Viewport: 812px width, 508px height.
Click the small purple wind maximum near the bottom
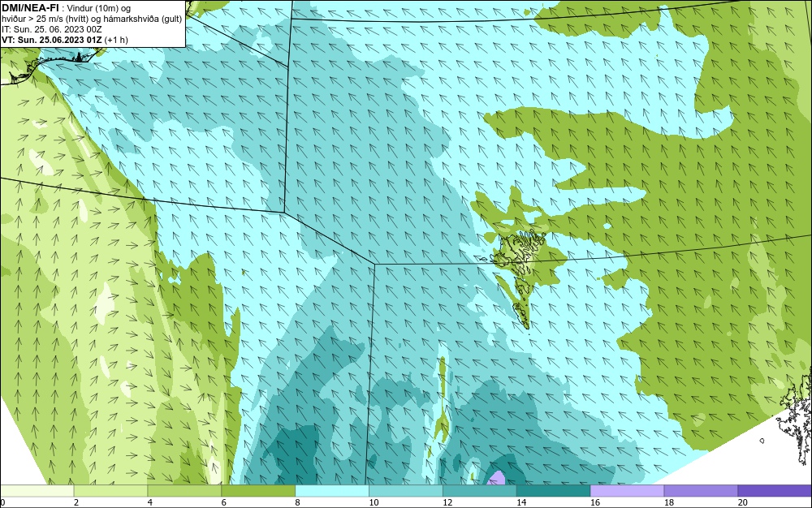coord(497,477)
